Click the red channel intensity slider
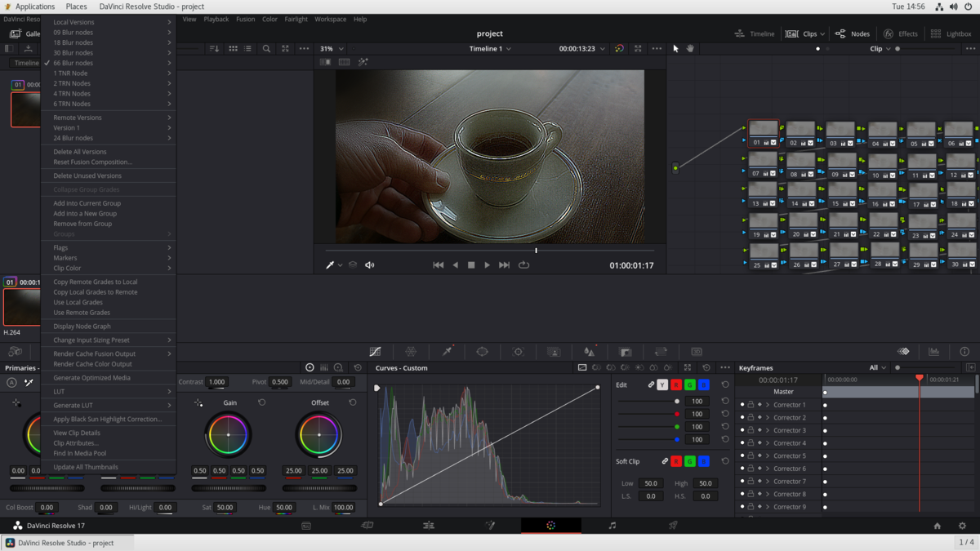 (x=648, y=414)
